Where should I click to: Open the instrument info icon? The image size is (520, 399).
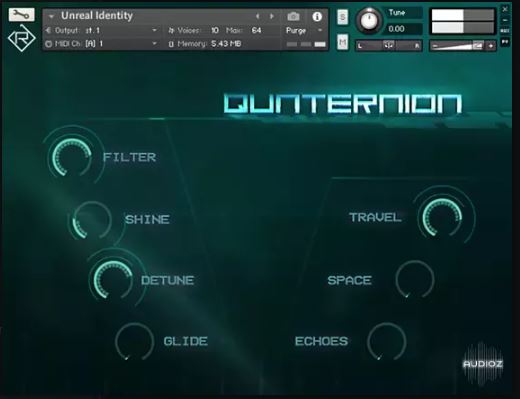317,16
